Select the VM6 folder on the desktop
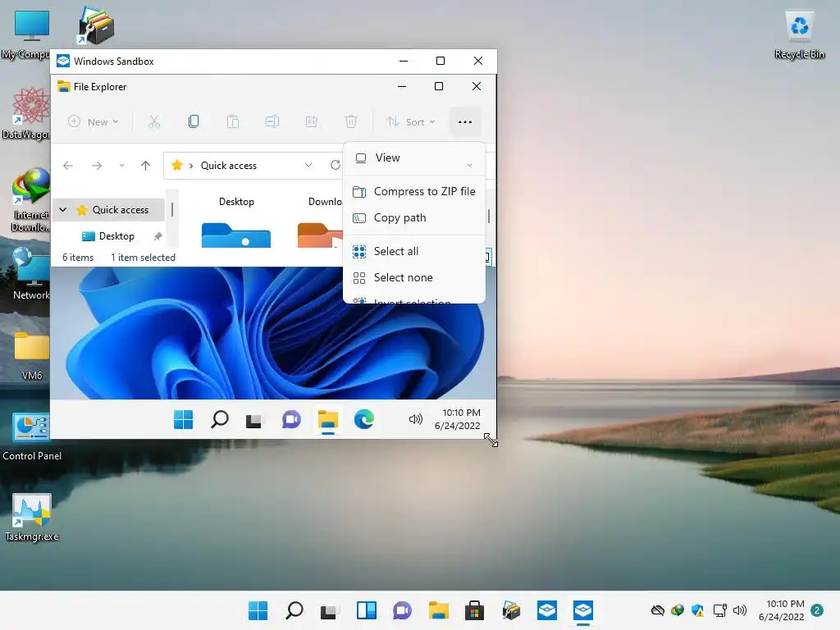Screen dimensions: 840x630 pos(32,356)
